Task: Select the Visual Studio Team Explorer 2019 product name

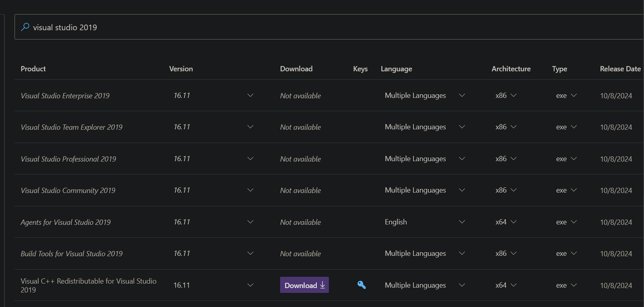Action: pos(71,127)
